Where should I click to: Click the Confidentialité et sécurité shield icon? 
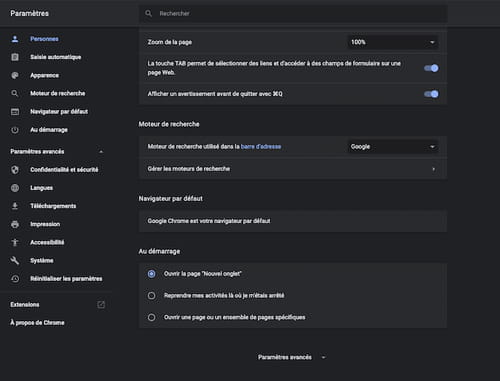[15, 170]
